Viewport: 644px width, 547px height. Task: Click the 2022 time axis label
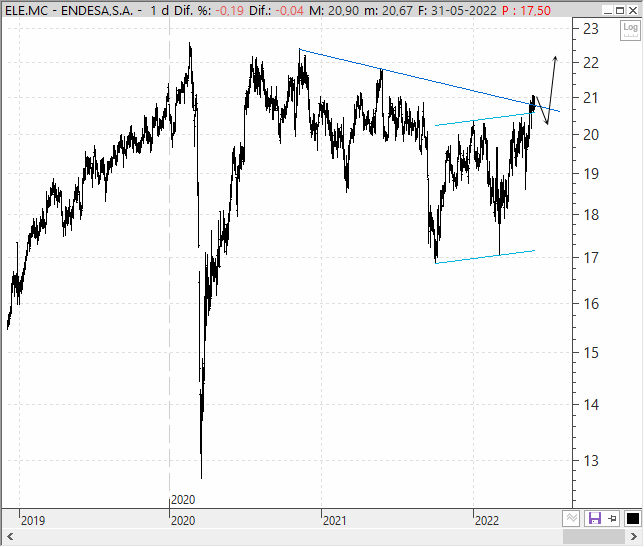coord(487,521)
